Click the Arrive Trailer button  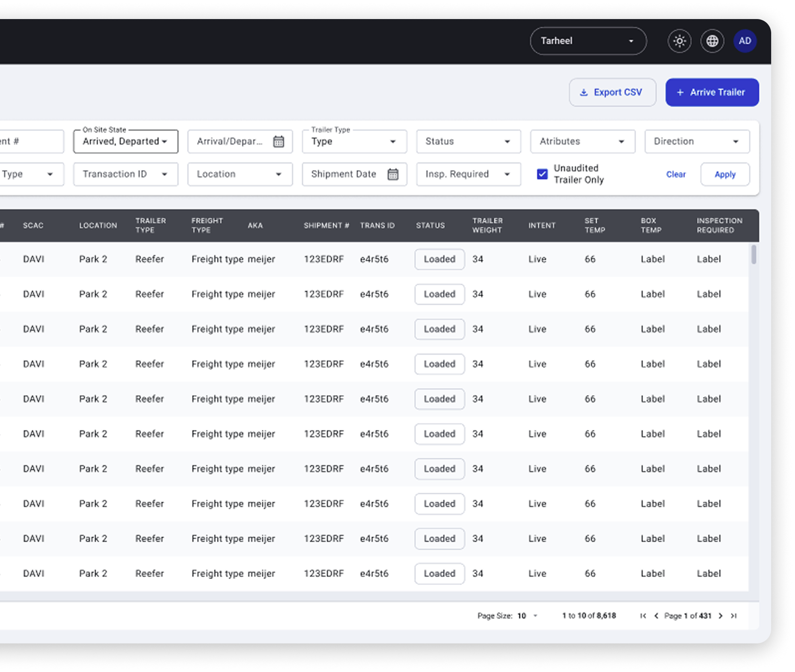tap(712, 92)
